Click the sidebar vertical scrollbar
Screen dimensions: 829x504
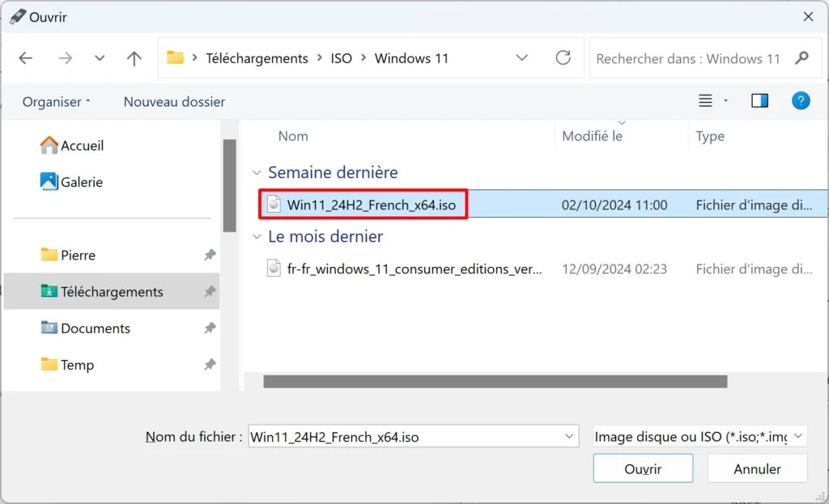pos(229,185)
